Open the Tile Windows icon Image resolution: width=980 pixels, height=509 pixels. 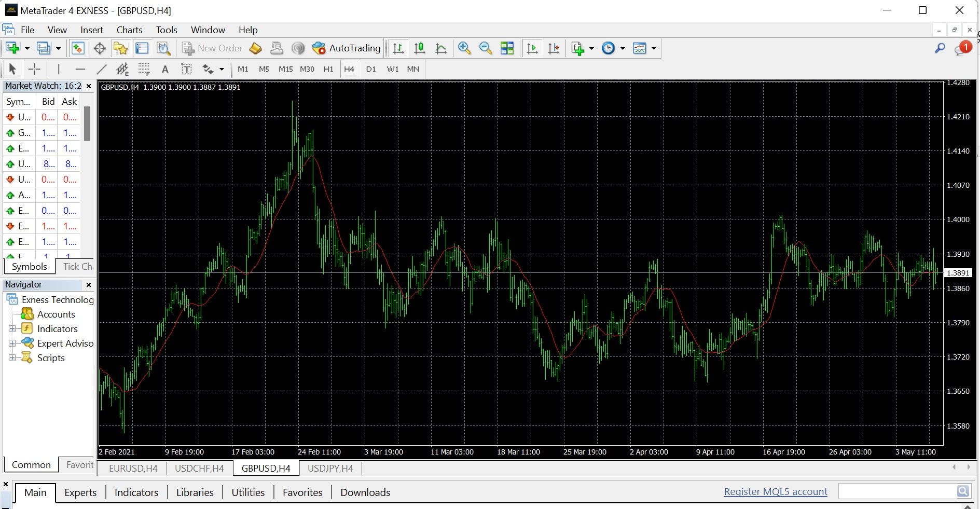507,48
